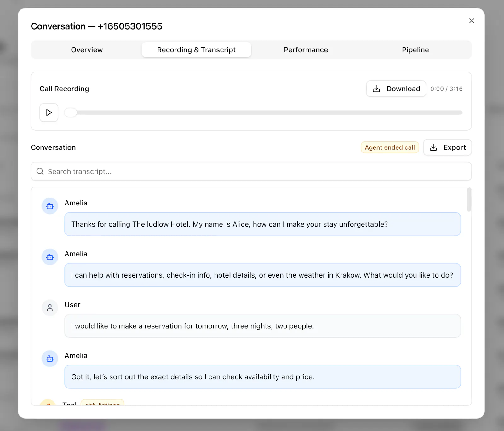Select the 'Got it, let's sort out' message
The image size is (504, 431).
coord(262,377)
